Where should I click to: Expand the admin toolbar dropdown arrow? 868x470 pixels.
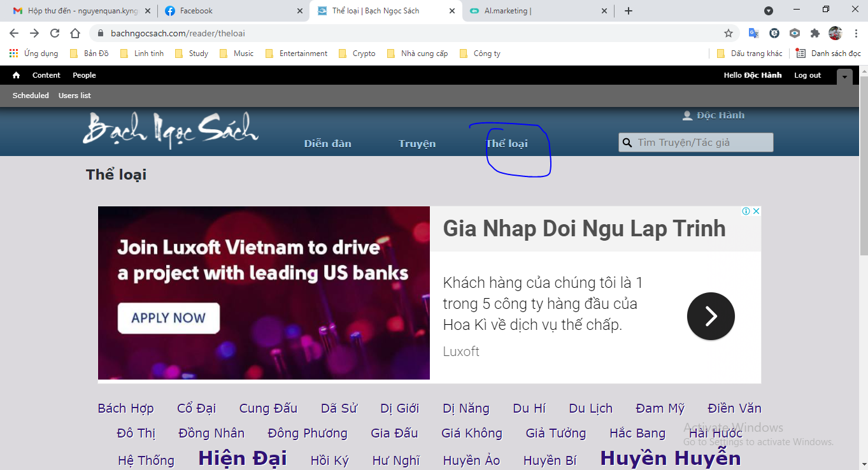click(844, 76)
